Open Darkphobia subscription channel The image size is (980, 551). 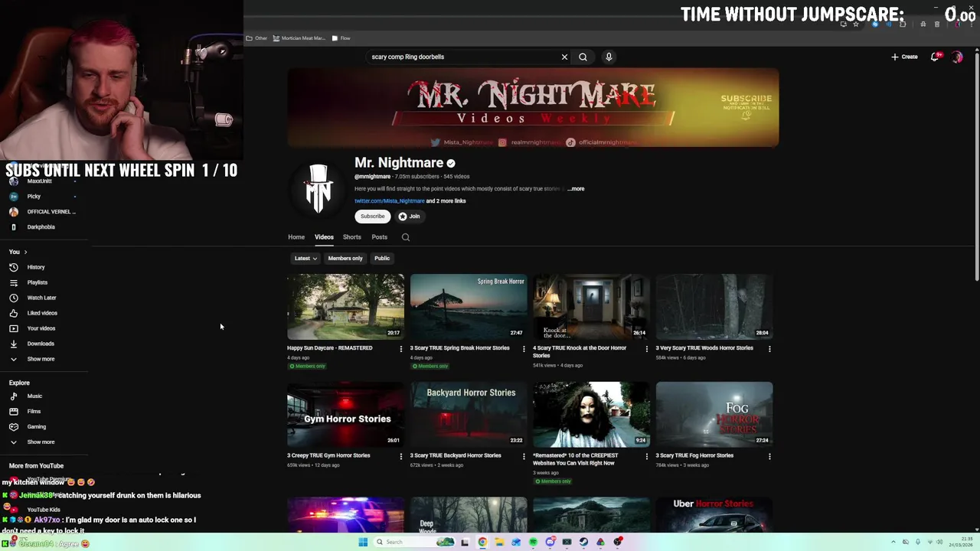pos(41,227)
